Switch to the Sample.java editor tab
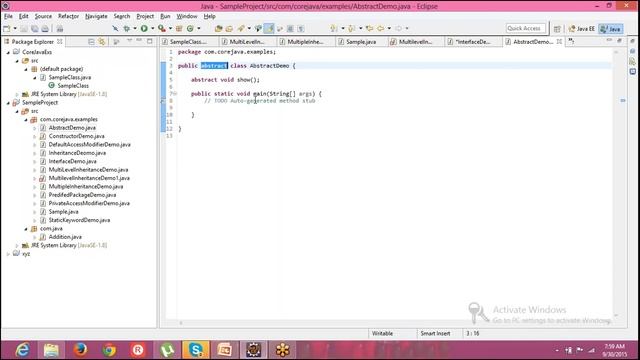 click(x=361, y=42)
